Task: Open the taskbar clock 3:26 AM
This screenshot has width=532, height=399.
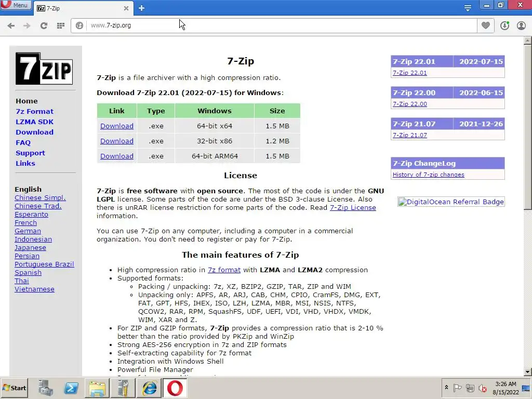Action: click(x=506, y=388)
